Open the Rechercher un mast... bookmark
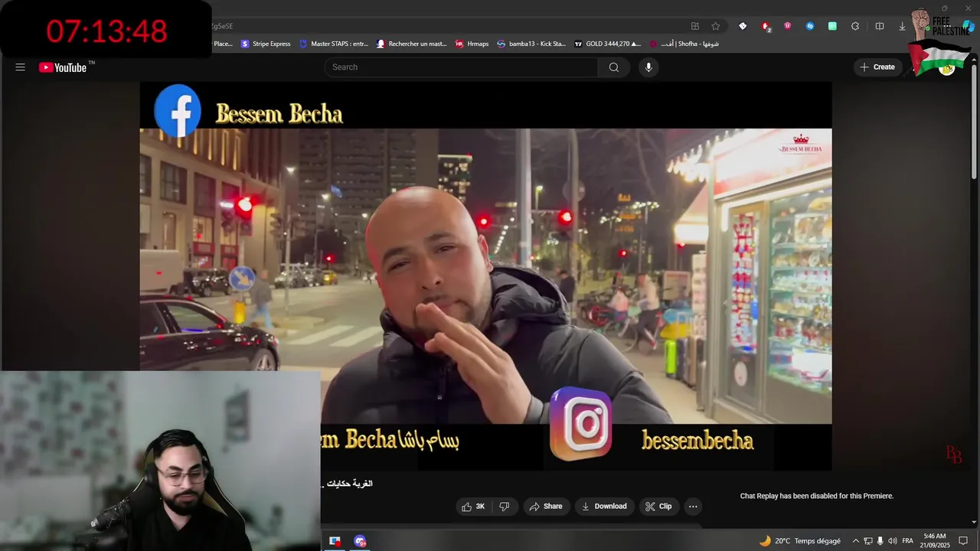The height and width of the screenshot is (551, 980). pyautogui.click(x=411, y=44)
